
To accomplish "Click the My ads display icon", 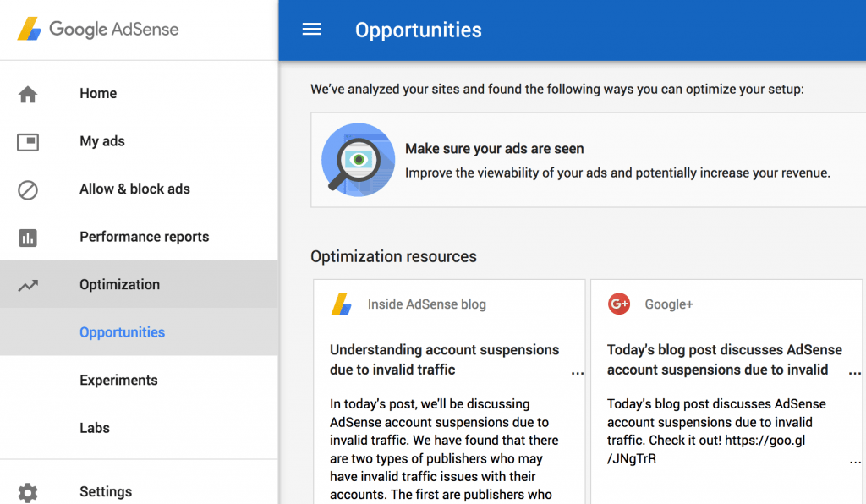I will tap(28, 142).
